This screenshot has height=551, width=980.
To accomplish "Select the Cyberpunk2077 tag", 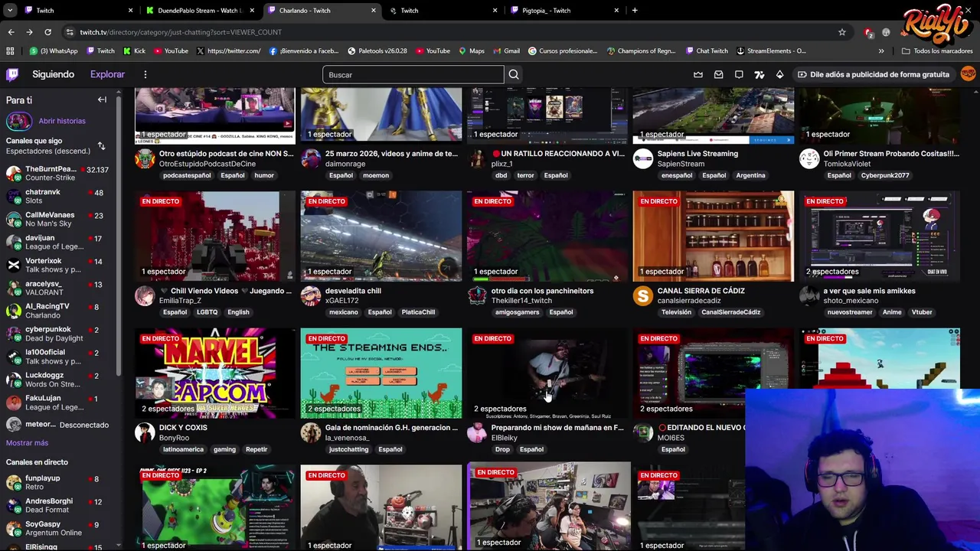I will pyautogui.click(x=884, y=175).
